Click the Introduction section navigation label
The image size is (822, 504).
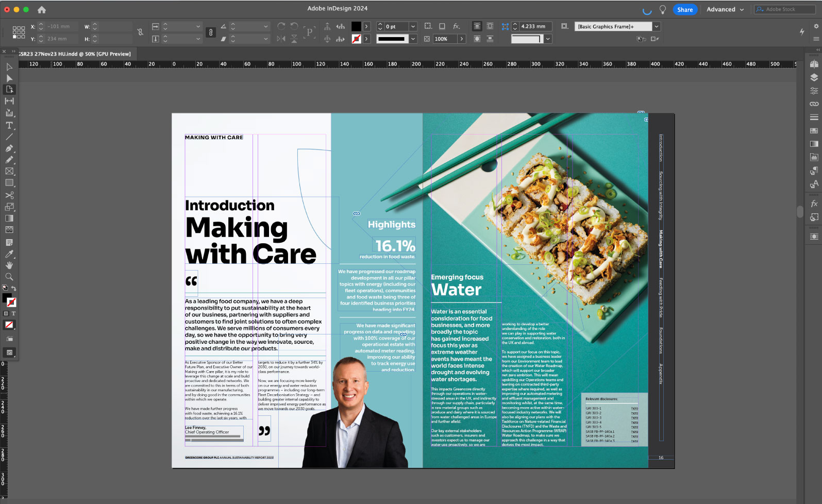(661, 148)
